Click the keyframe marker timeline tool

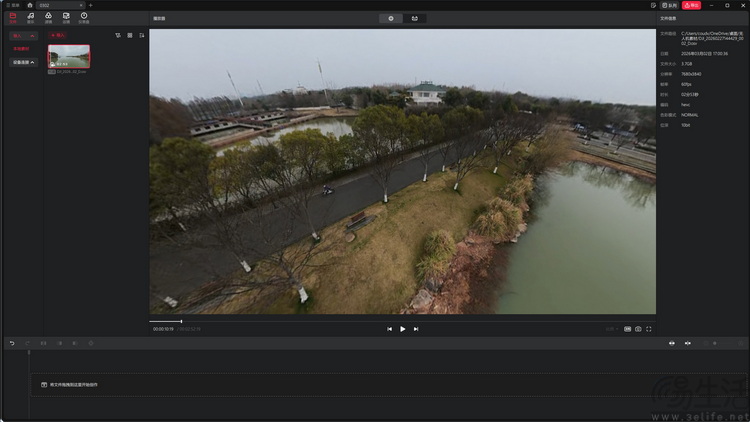pos(91,343)
